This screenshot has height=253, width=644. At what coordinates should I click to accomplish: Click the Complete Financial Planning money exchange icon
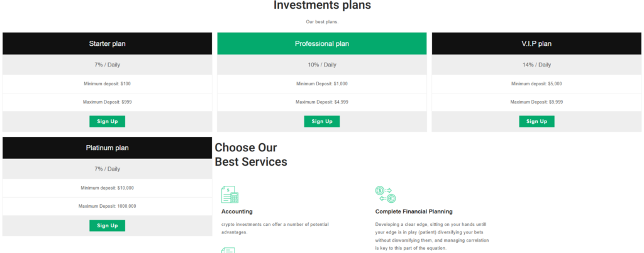(384, 194)
